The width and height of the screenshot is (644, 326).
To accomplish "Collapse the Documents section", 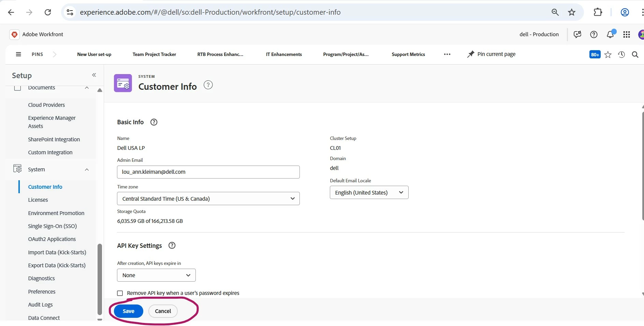I will (87, 88).
